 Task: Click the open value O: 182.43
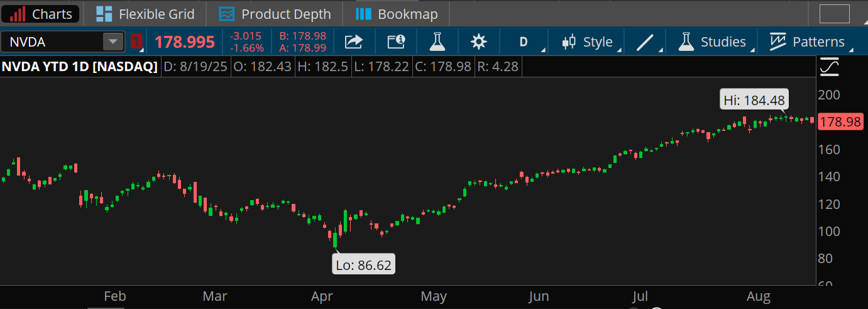(x=262, y=66)
